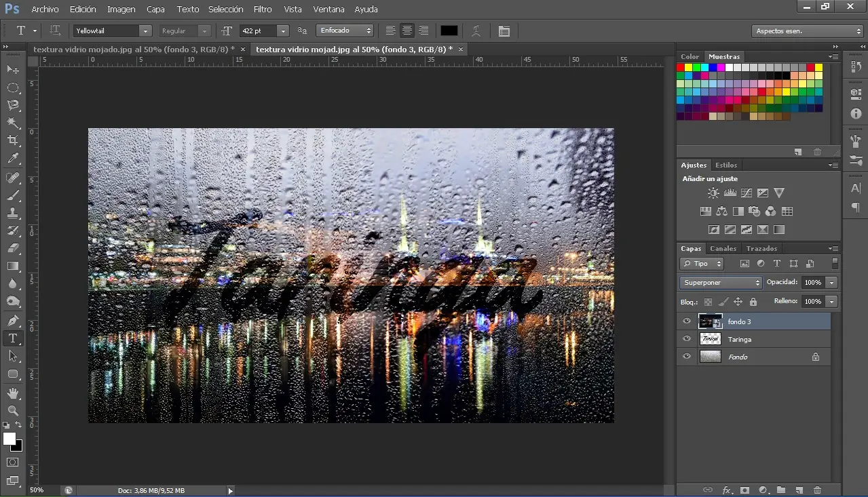Open the Imagen menu
This screenshot has height=497, width=868.
click(121, 9)
